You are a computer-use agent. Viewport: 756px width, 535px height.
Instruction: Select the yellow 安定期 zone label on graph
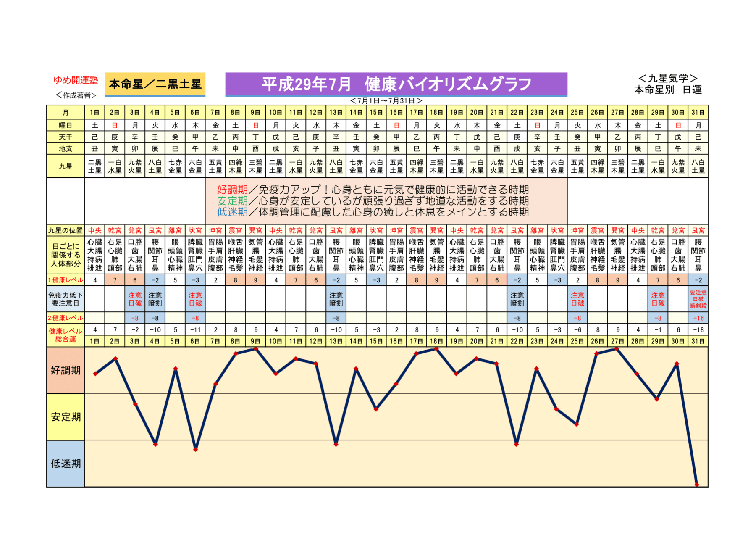66,417
